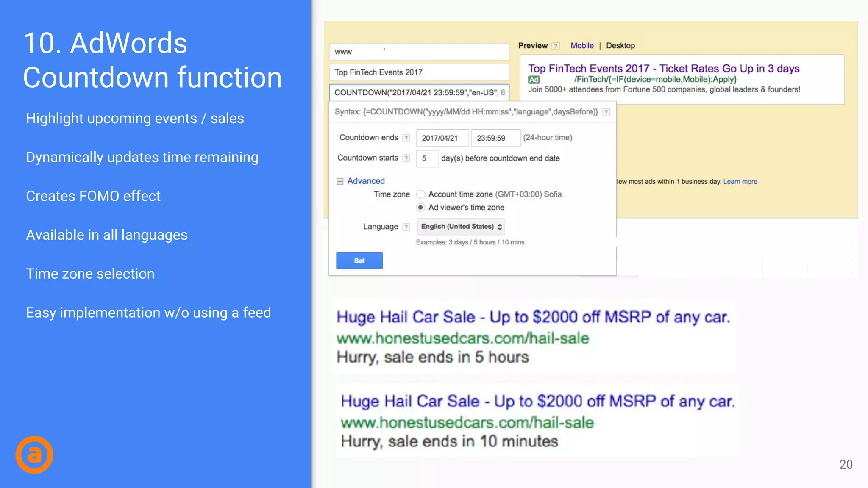Click the honestusedcars URL above 5 hours ad
The width and height of the screenshot is (868, 488).
(463, 338)
